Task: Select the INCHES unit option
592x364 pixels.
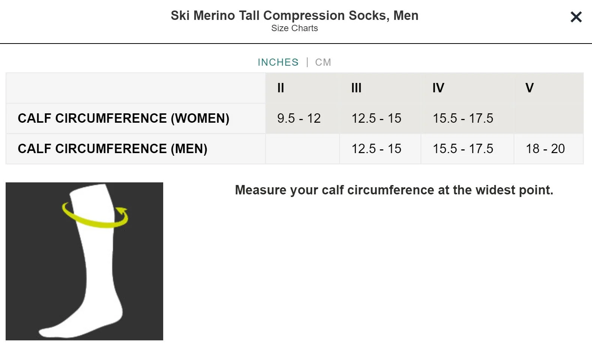Action: tap(278, 62)
